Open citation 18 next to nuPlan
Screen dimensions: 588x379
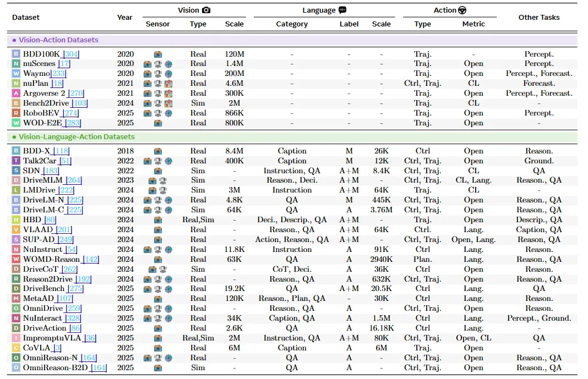tap(57, 83)
